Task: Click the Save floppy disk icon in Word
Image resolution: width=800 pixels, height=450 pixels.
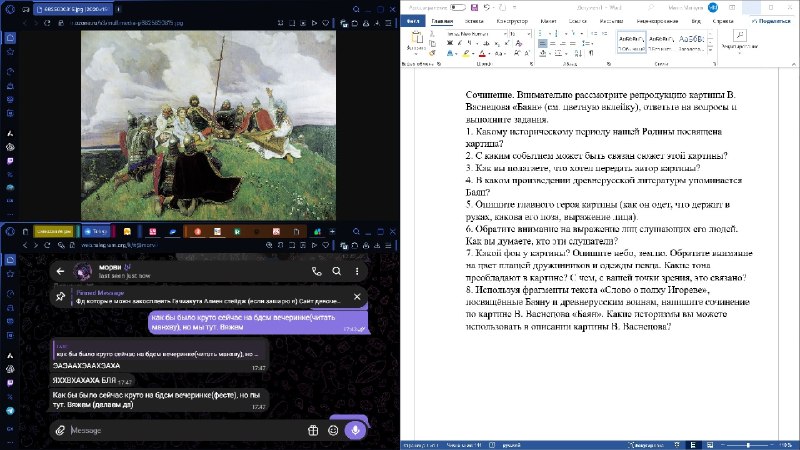Action: [474, 8]
